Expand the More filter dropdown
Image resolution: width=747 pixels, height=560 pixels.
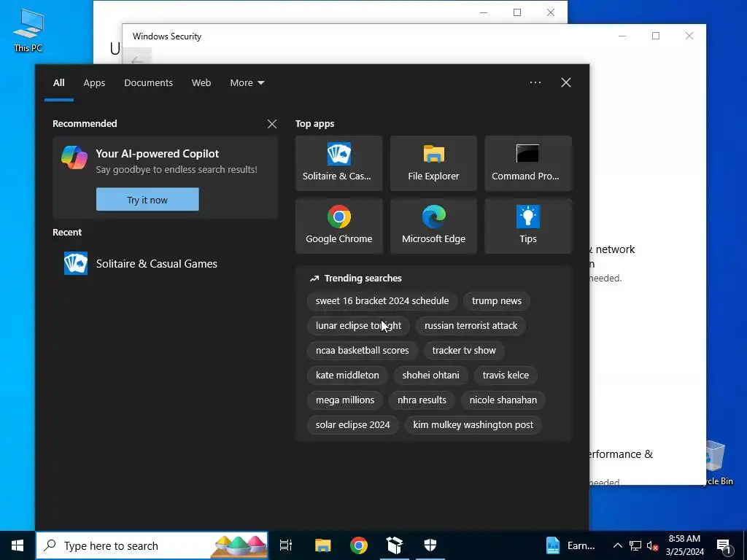[247, 83]
